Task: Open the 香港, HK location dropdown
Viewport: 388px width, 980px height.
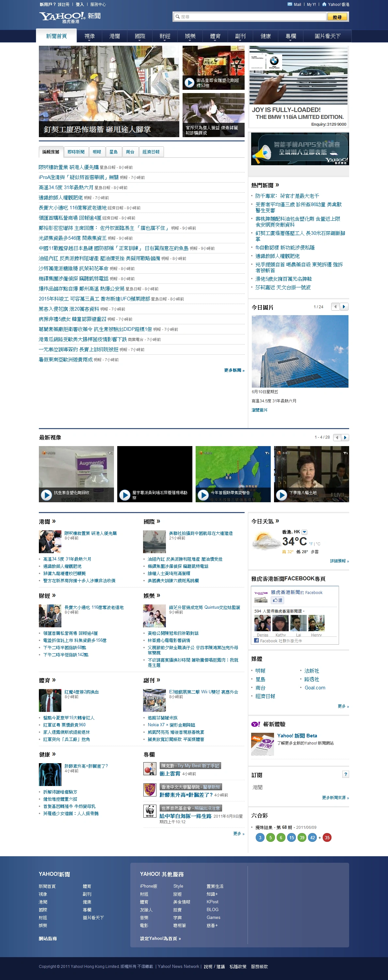Action: [304, 532]
